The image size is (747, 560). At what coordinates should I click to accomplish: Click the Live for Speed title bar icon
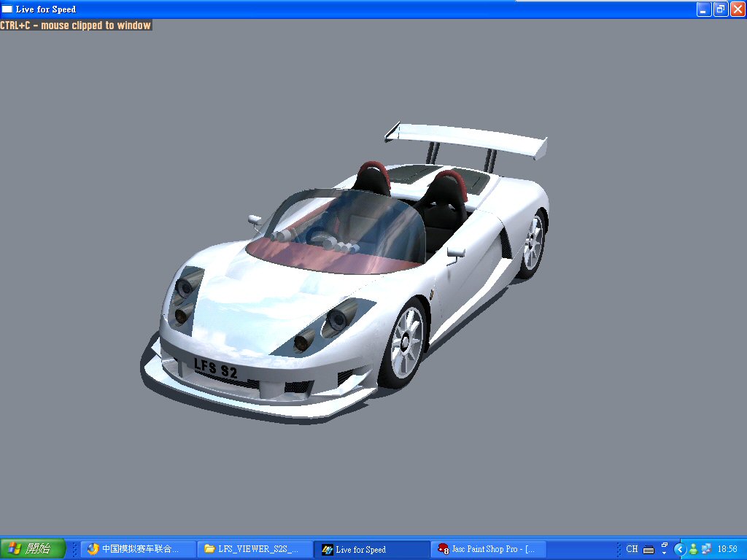(x=7, y=9)
